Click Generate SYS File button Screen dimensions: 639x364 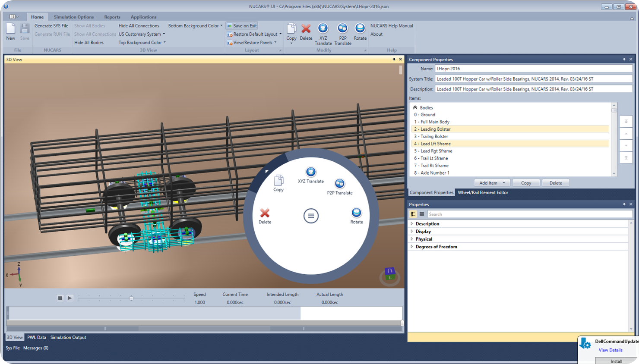point(51,26)
